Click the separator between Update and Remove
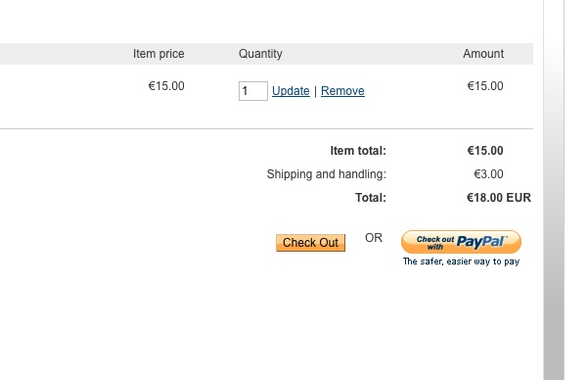 tap(315, 91)
